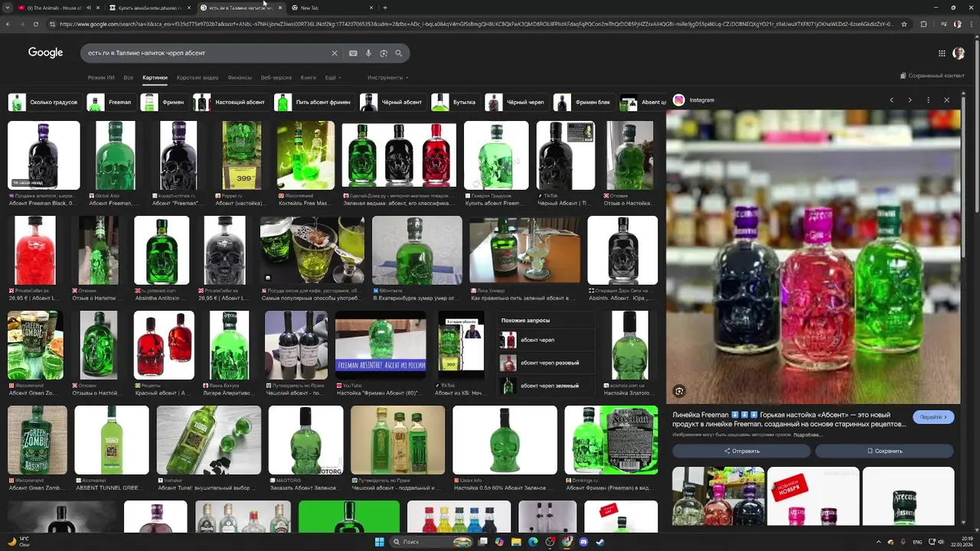Filter by the Freeman chip
Image resolution: width=980 pixels, height=551 pixels.
coord(110,103)
